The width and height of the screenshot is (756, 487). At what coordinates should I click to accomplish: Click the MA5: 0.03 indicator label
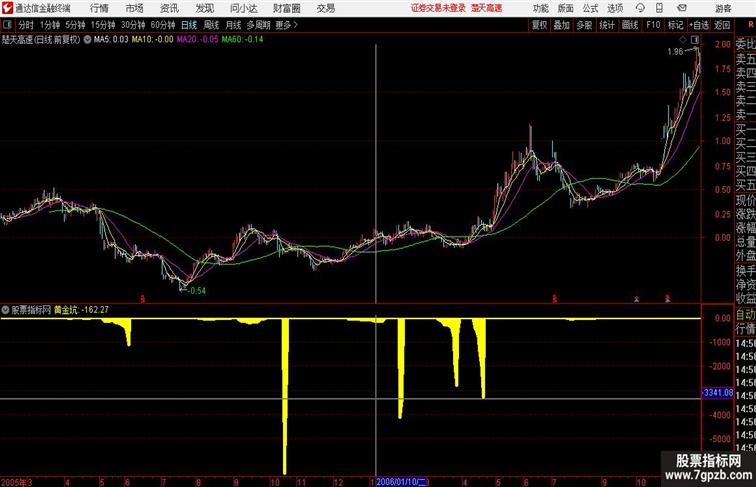(x=111, y=40)
